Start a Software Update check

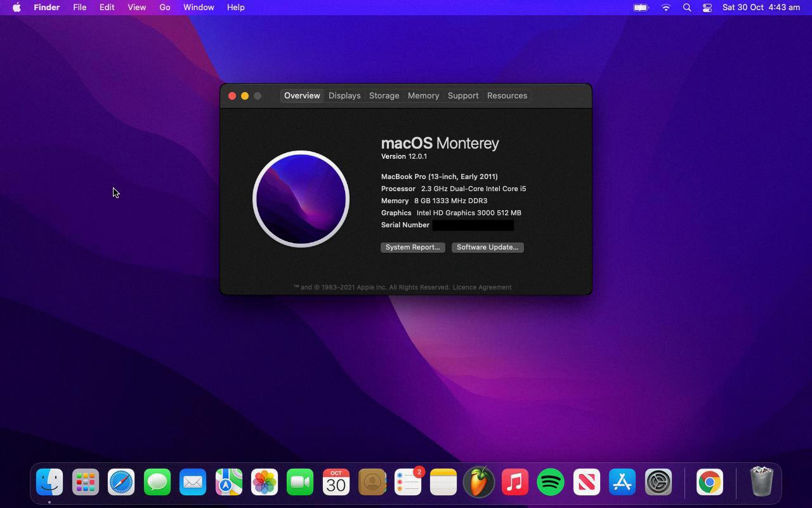point(487,247)
